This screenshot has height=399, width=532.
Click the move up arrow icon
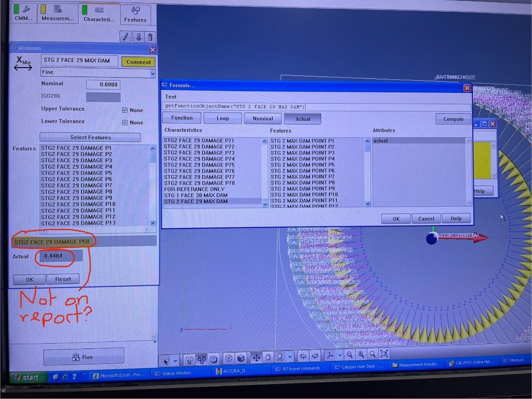[151, 37]
